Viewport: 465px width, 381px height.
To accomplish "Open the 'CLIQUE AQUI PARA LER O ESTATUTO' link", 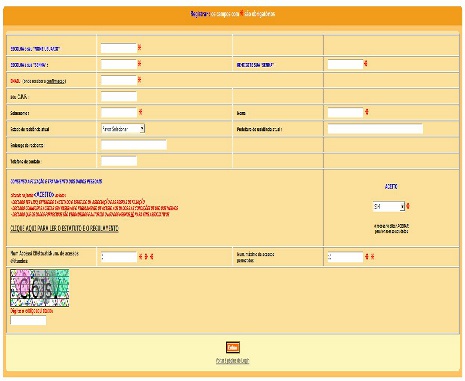I will click(x=64, y=229).
